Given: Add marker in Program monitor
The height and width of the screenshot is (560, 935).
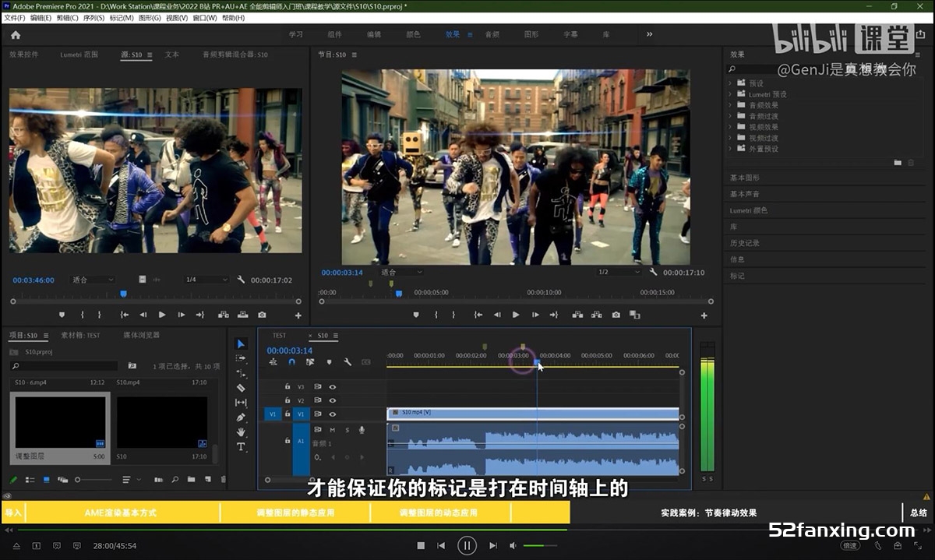Looking at the screenshot, I should coord(416,315).
